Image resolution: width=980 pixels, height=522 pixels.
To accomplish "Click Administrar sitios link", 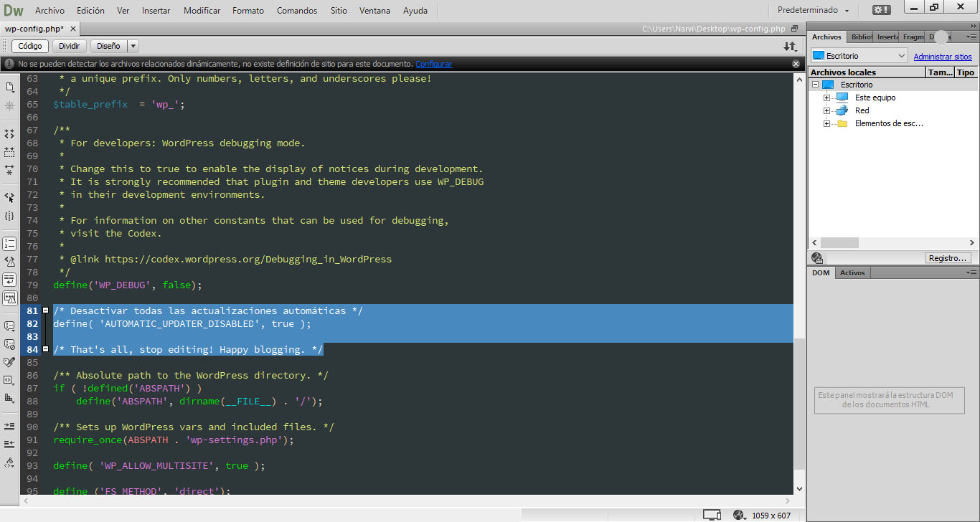I will (x=943, y=57).
